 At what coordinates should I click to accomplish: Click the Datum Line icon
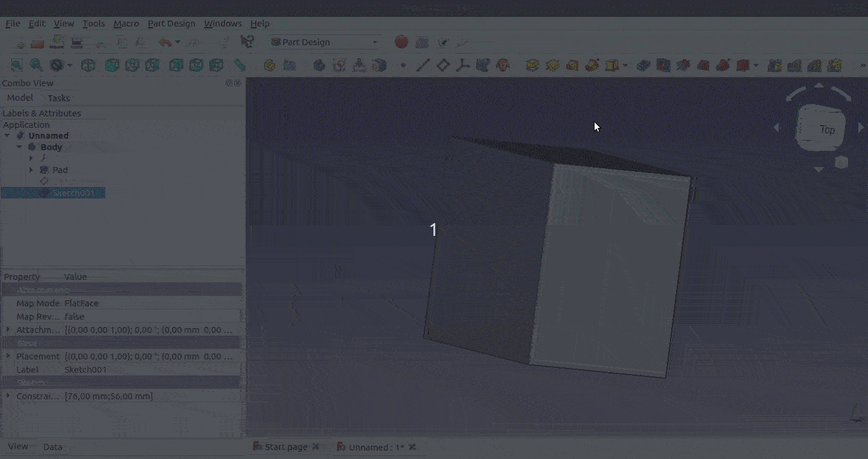[423, 65]
